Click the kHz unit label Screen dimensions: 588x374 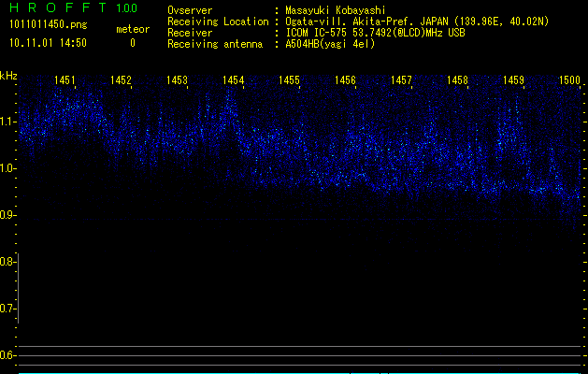[x=8, y=75]
